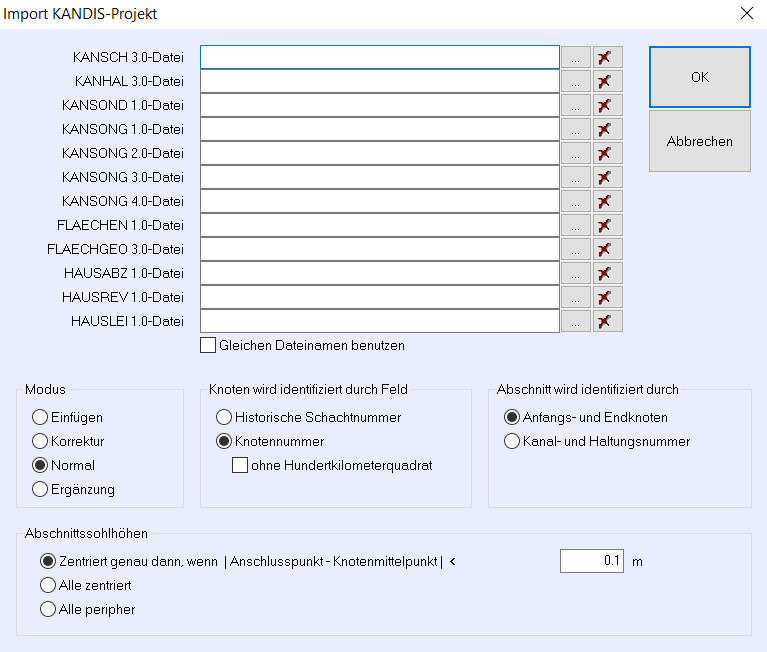Open file browser for KANSONG 4.0-Datei
This screenshot has width=767, height=652.
point(575,201)
